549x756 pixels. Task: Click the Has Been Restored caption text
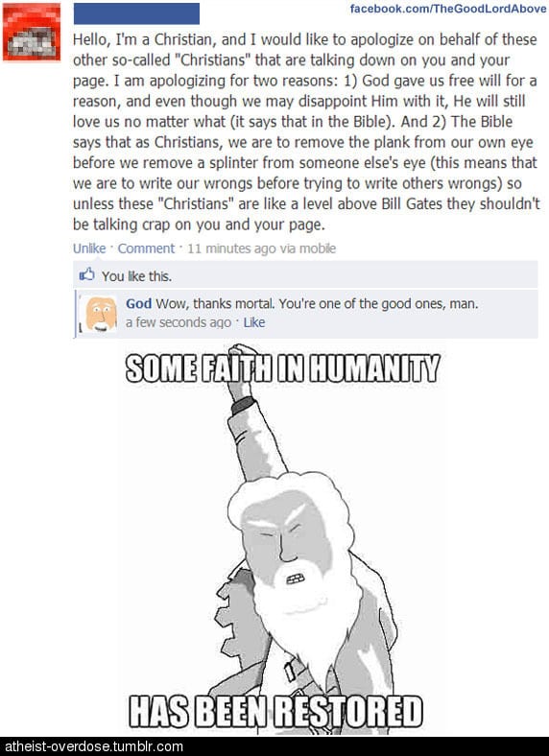pyautogui.click(x=275, y=711)
